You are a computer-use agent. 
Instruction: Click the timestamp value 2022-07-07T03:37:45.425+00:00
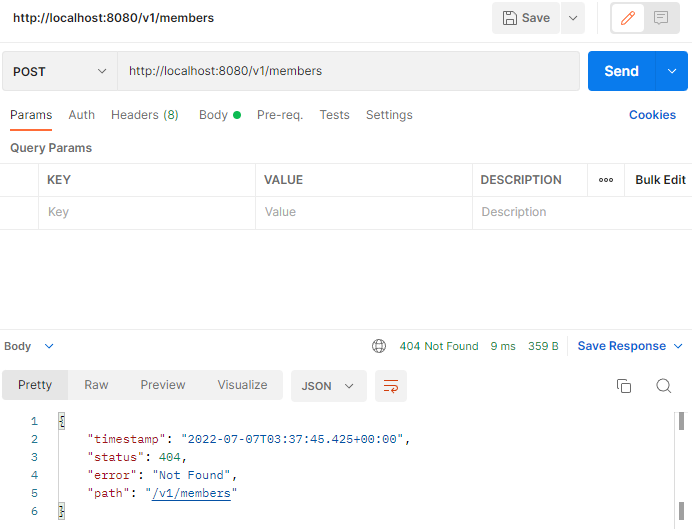[292, 439]
